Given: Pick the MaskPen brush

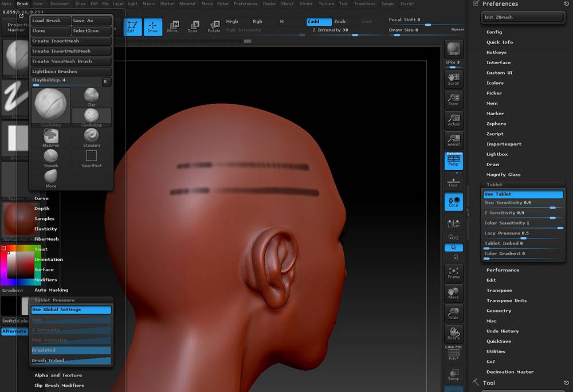Looking at the screenshot, I should pyautogui.click(x=51, y=135).
